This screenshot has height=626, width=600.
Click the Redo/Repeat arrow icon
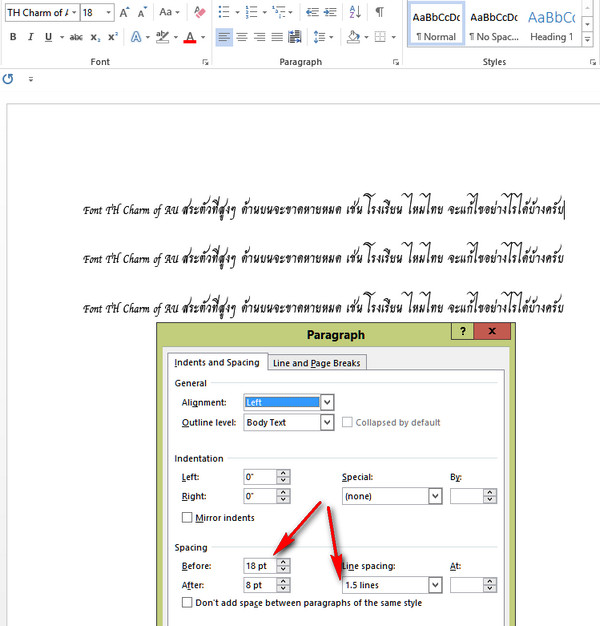point(8,79)
